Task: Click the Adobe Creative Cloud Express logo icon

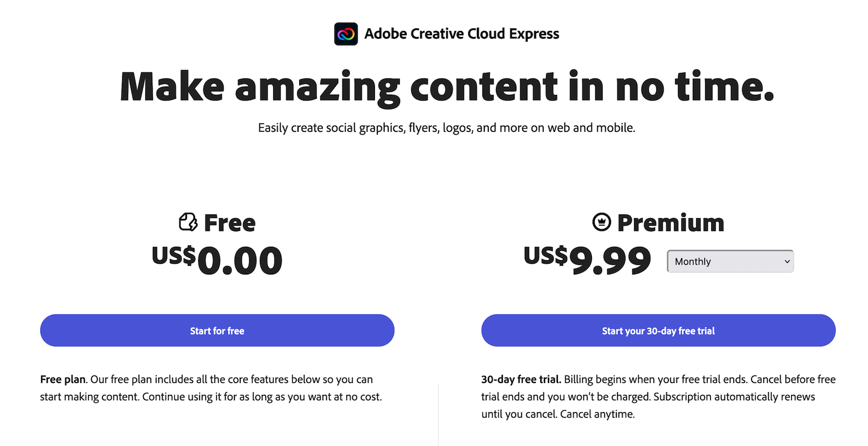Action: [x=345, y=34]
